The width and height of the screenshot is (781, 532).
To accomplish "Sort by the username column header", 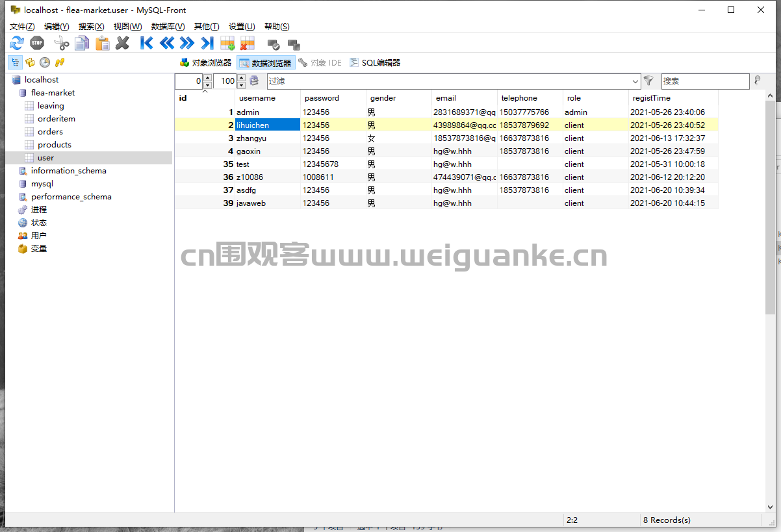I will point(268,98).
